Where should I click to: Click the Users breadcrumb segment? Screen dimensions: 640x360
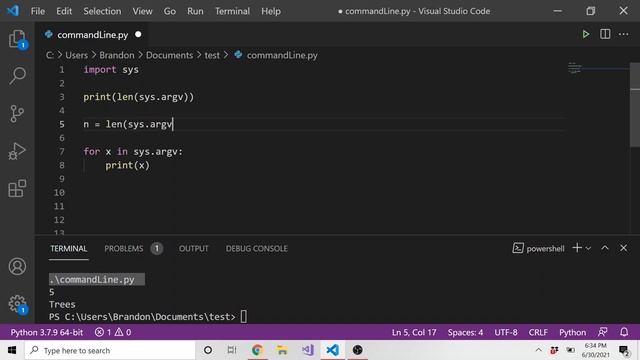click(x=76, y=55)
